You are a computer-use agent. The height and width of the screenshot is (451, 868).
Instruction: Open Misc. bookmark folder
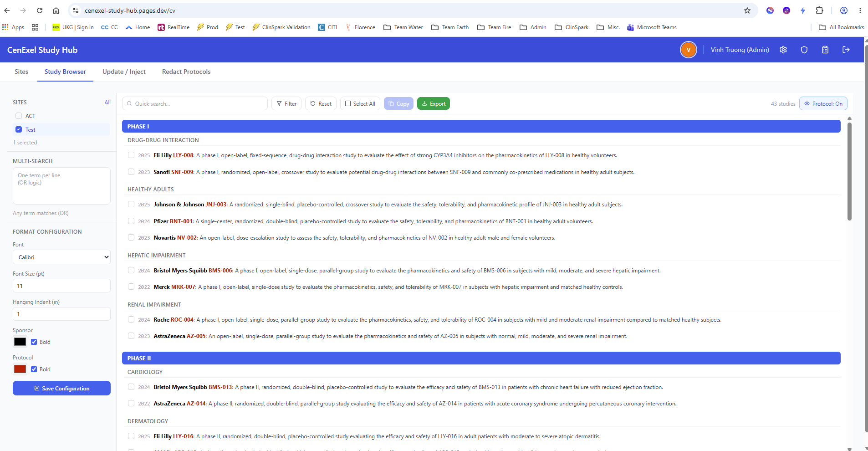pos(608,27)
